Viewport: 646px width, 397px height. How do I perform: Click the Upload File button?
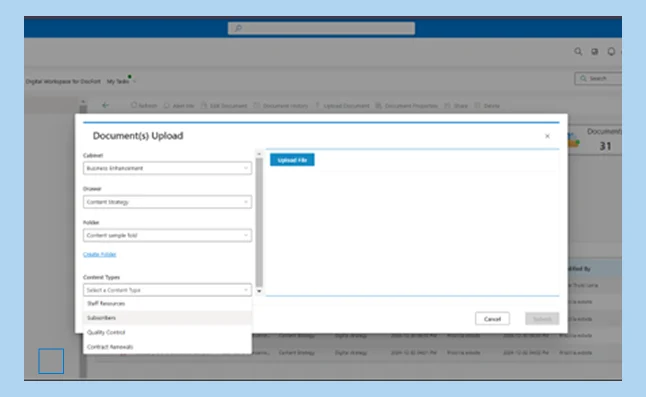(x=292, y=160)
